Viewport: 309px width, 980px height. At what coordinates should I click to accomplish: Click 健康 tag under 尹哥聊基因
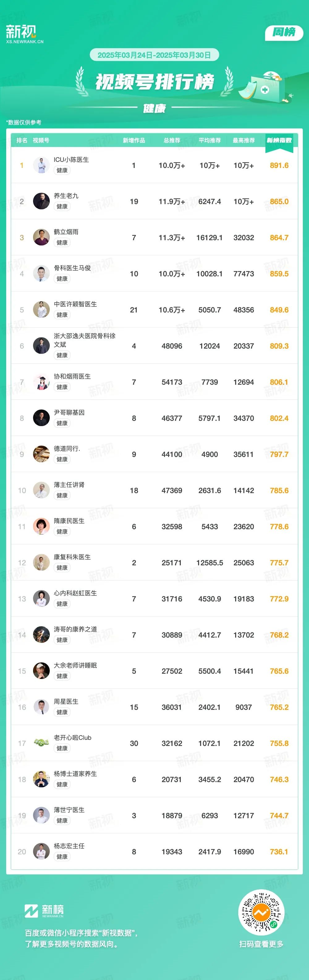pos(62,423)
